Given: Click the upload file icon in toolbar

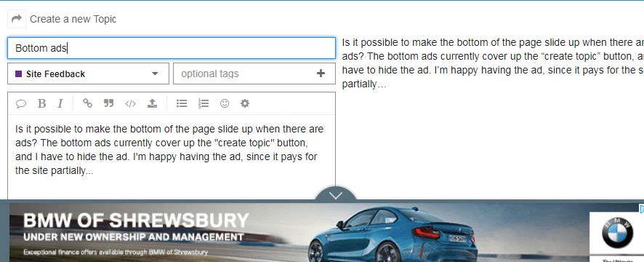Looking at the screenshot, I should coord(152,103).
